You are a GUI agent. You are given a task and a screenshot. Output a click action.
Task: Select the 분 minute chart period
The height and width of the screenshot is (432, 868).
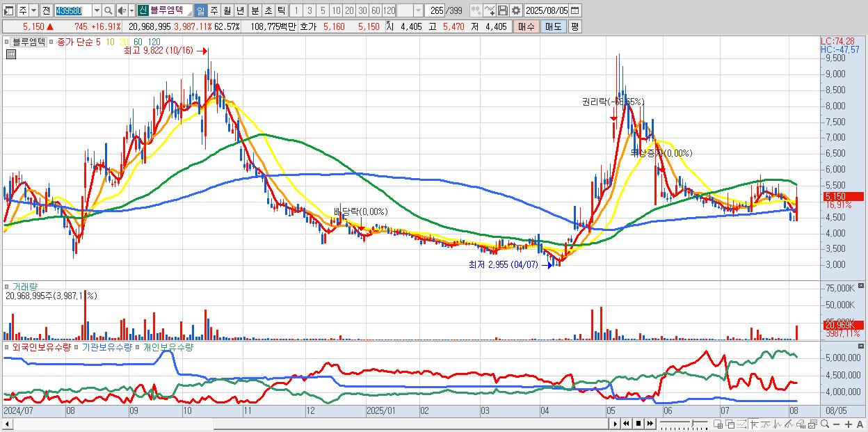255,10
